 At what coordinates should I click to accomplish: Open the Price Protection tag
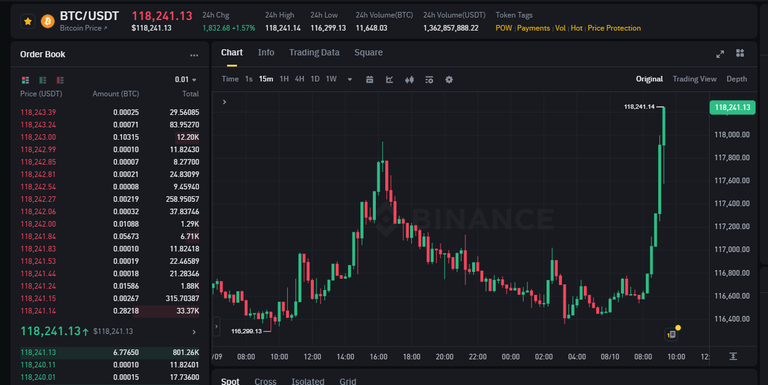(614, 28)
